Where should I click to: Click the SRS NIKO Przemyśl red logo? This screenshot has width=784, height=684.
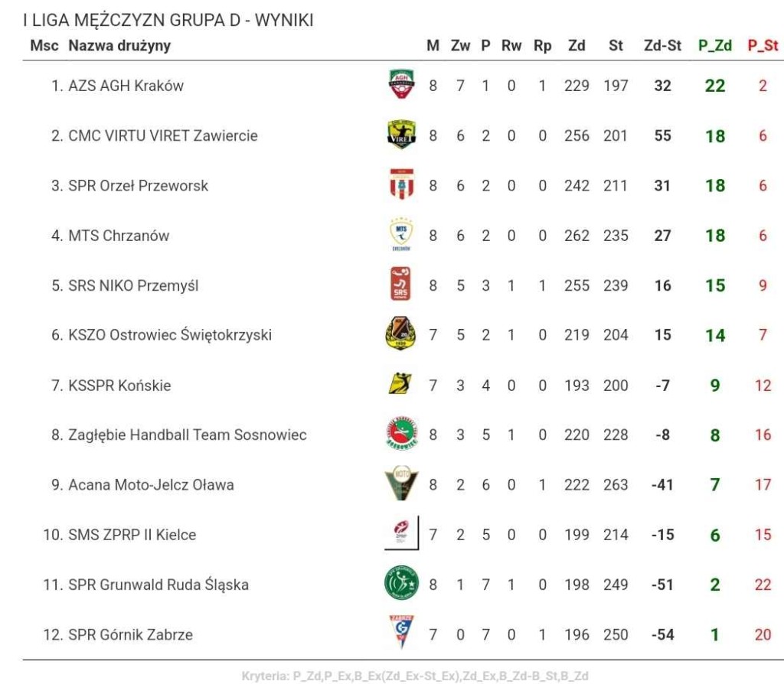[x=400, y=284]
